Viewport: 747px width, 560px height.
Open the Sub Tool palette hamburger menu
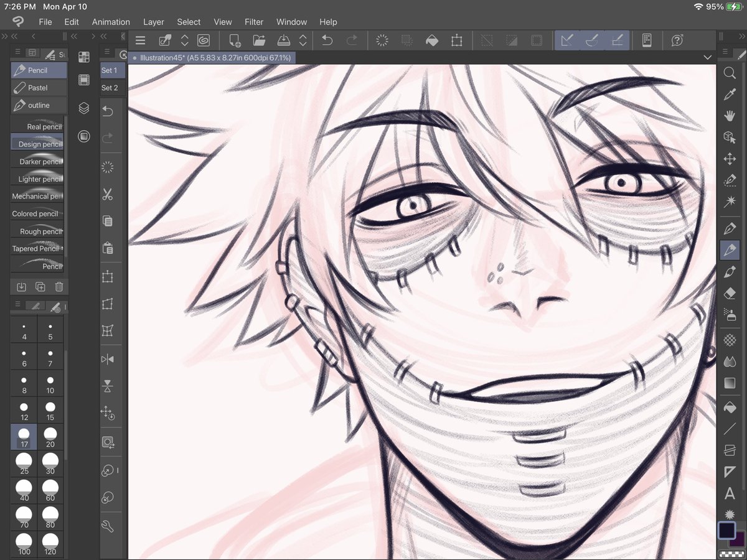(17, 52)
